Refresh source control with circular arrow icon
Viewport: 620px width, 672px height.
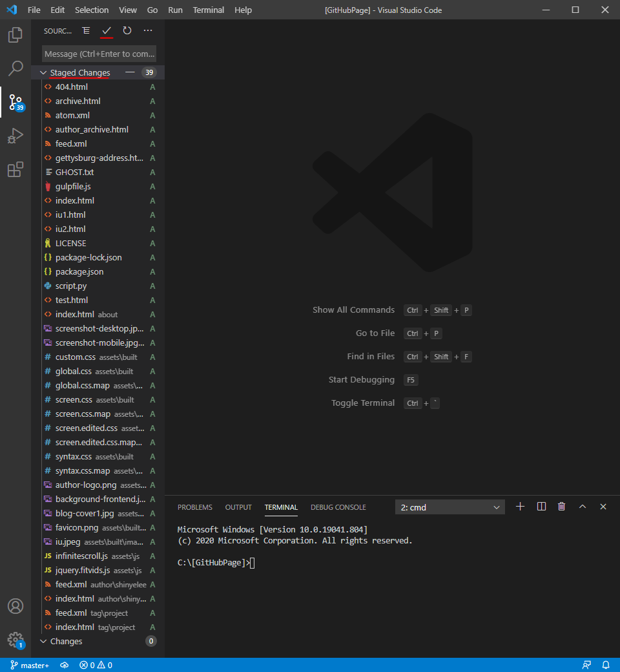point(127,30)
